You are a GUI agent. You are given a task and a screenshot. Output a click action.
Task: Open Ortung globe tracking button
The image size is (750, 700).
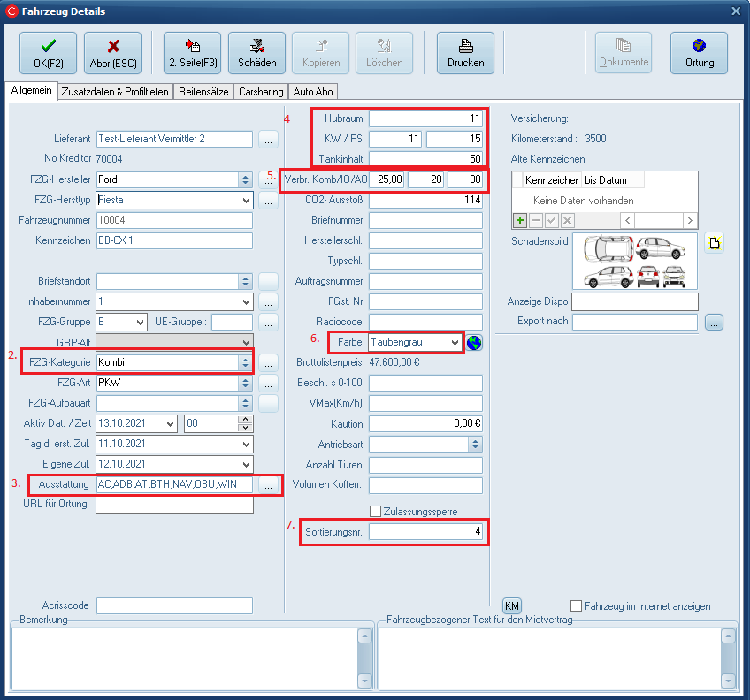coord(699,53)
